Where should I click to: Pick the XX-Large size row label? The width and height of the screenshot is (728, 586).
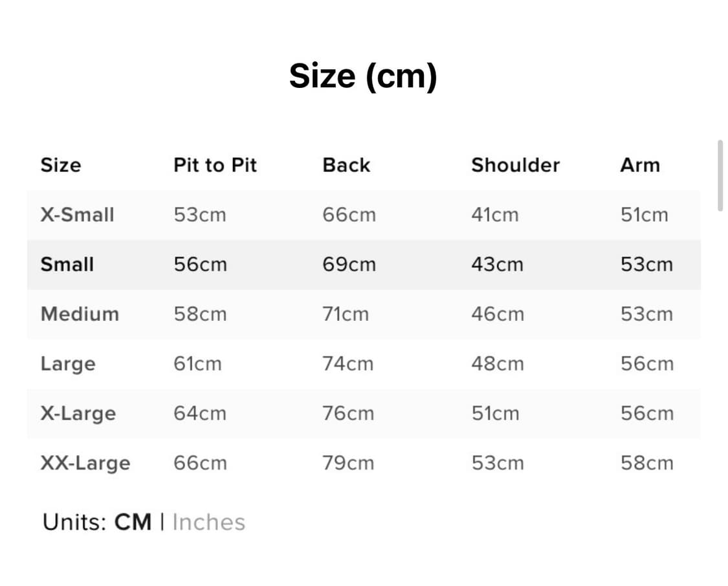[85, 463]
